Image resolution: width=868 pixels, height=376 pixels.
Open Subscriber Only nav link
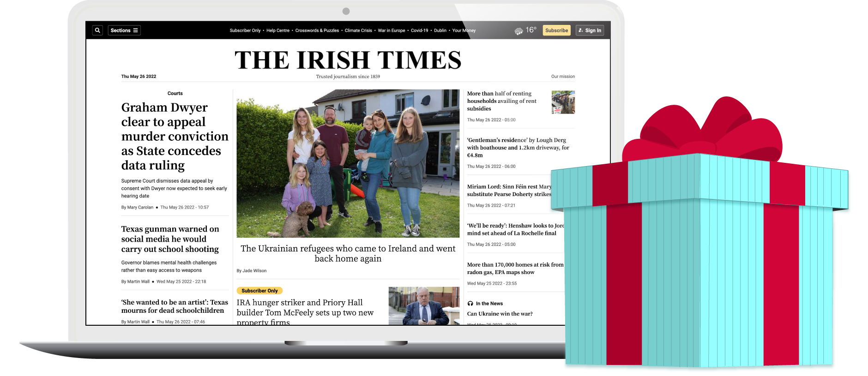pyautogui.click(x=245, y=30)
